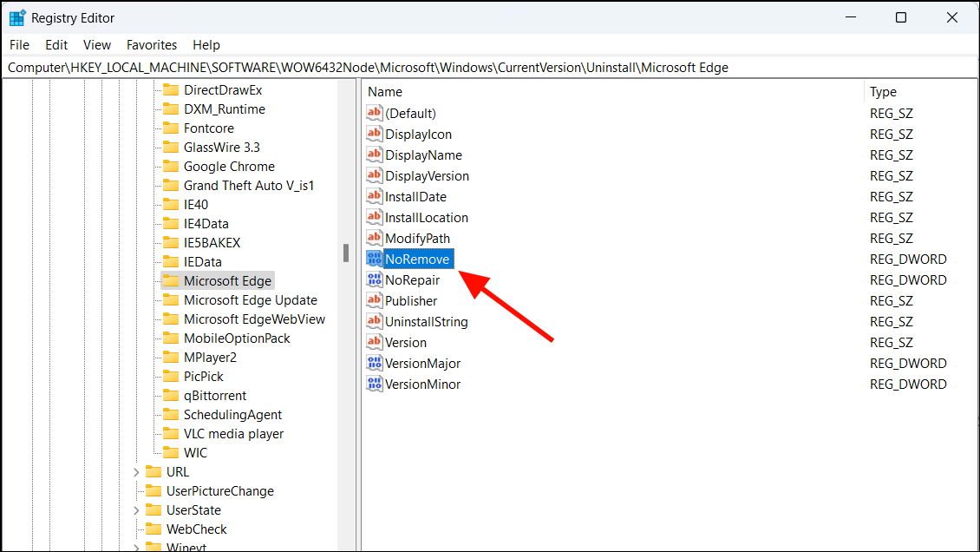Click the DWORD icon beside VersionMajor
This screenshot has height=552, width=980.
click(374, 363)
